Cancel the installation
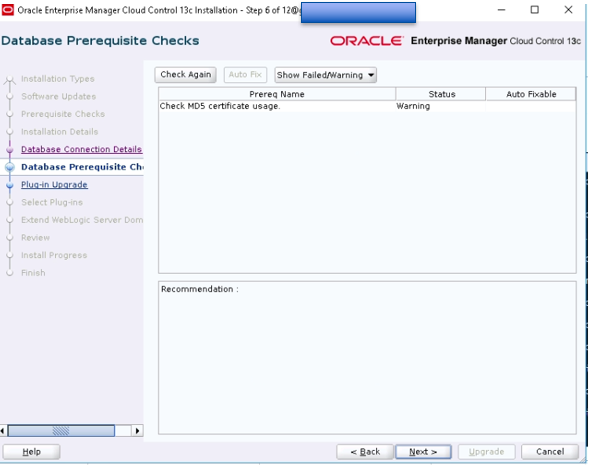This screenshot has height=467, width=591. coord(550,452)
